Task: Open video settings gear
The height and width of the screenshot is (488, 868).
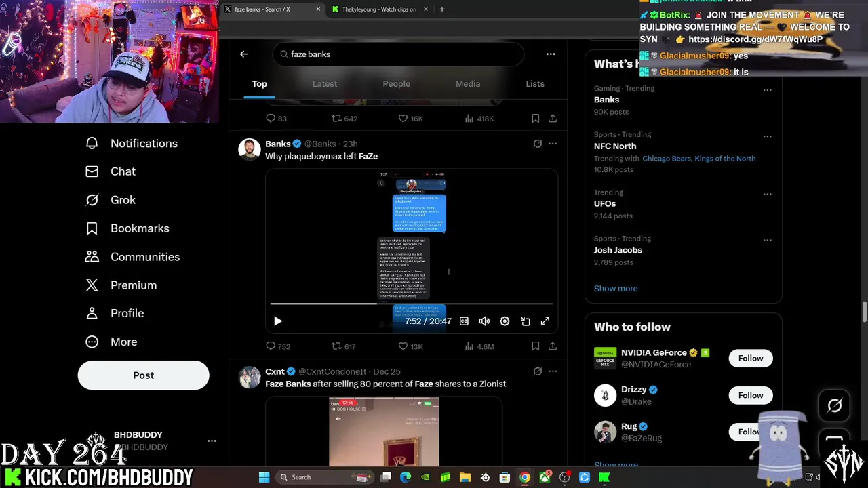Action: [505, 321]
